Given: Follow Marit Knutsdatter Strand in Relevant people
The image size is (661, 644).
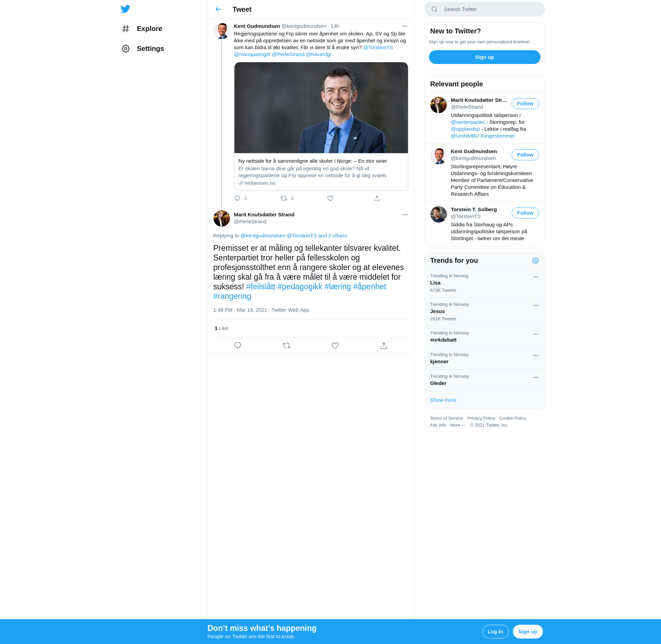Looking at the screenshot, I should click(525, 104).
